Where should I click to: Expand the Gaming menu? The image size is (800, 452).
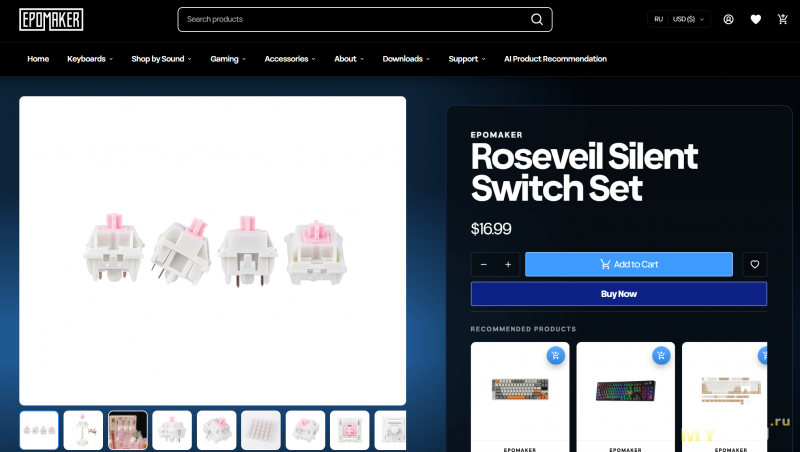(228, 59)
